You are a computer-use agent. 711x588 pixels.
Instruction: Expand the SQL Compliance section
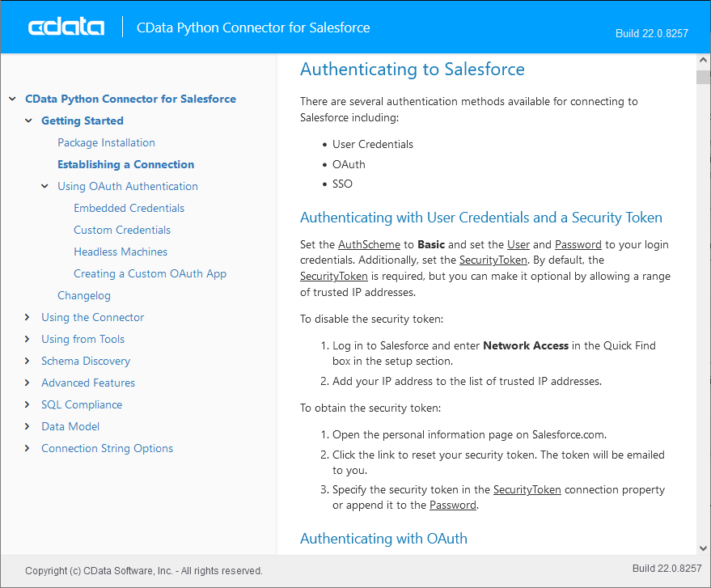pos(27,404)
